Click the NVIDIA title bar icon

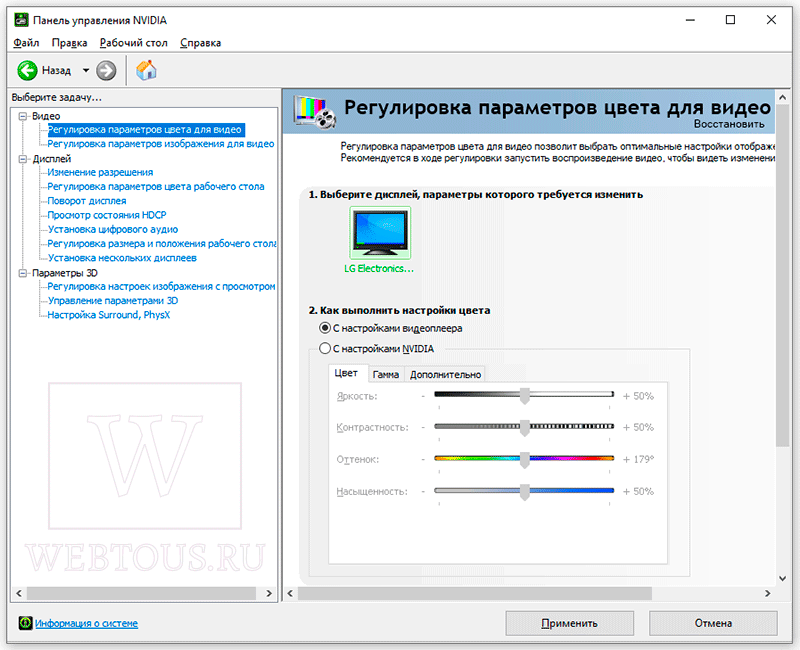click(x=21, y=20)
